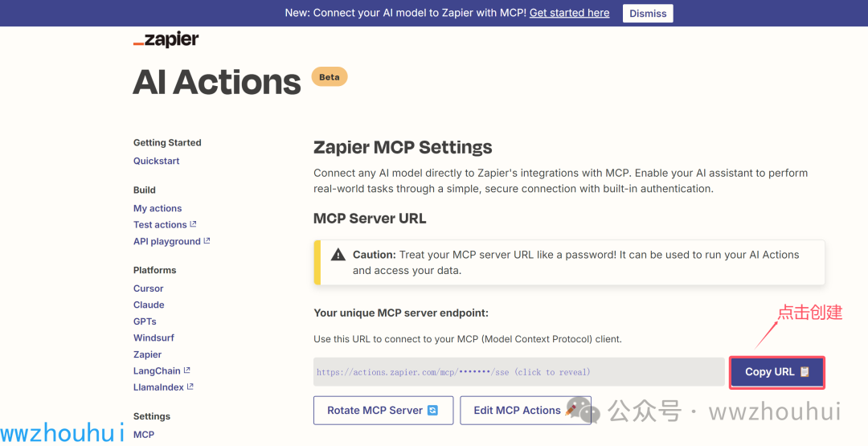Open the Quickstart page in the sidebar
This screenshot has height=446, width=868.
(x=157, y=161)
